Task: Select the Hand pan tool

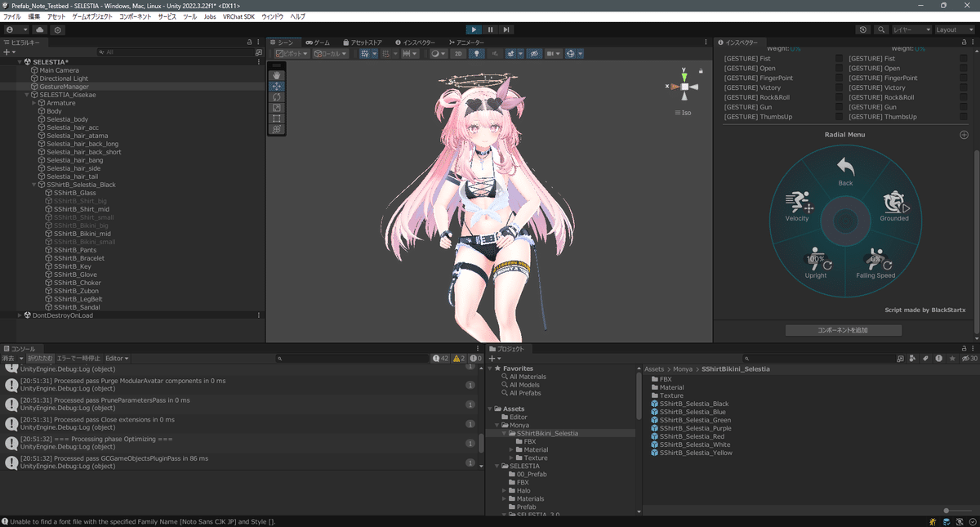Action: [276, 74]
